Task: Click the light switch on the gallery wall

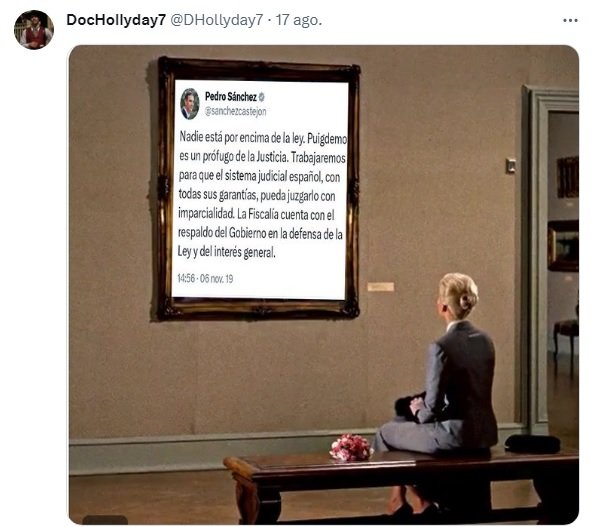Action: 511,165
